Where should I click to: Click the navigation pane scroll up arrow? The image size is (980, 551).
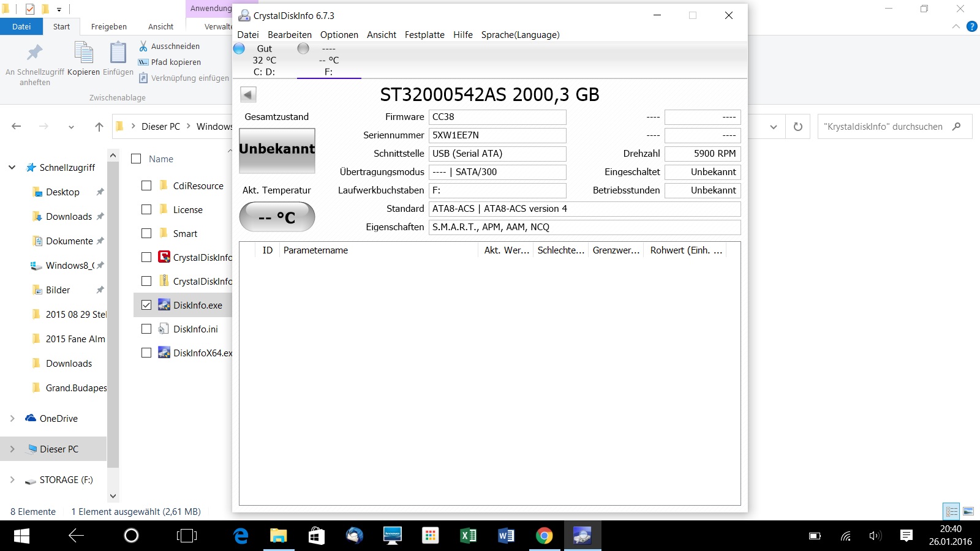(113, 156)
